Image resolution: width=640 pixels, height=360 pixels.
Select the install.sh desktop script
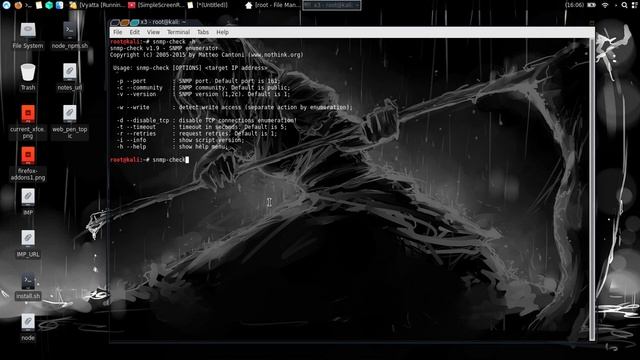28,286
